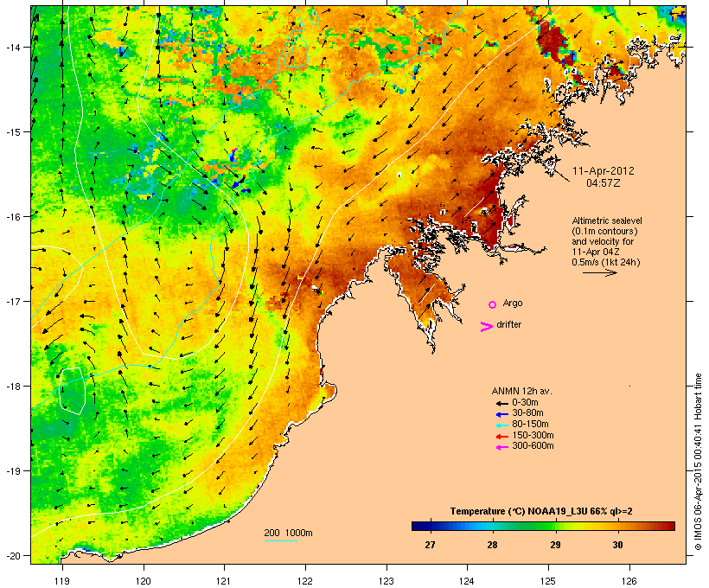
Task: Click the blue 30-80m legend arrow
Action: [x=502, y=414]
